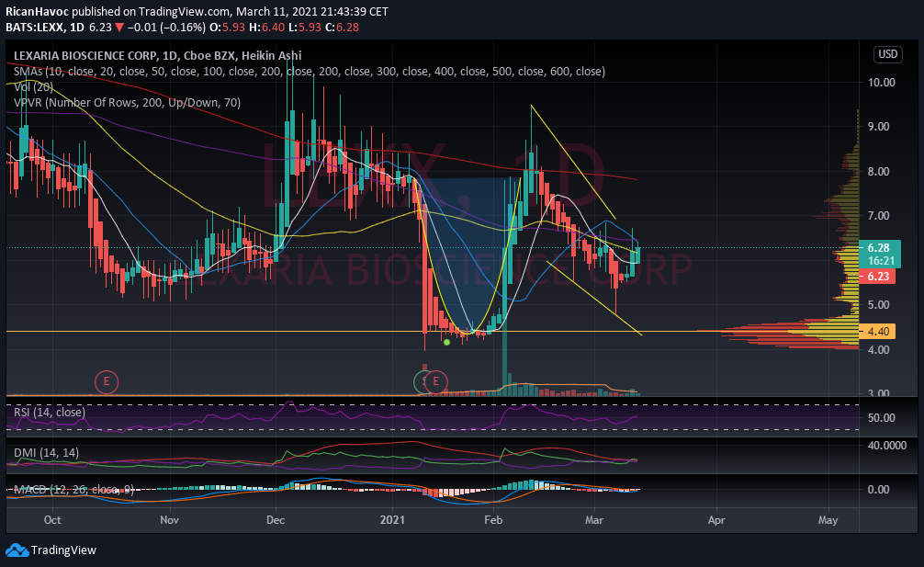Click the Oct label on time axis

point(52,520)
